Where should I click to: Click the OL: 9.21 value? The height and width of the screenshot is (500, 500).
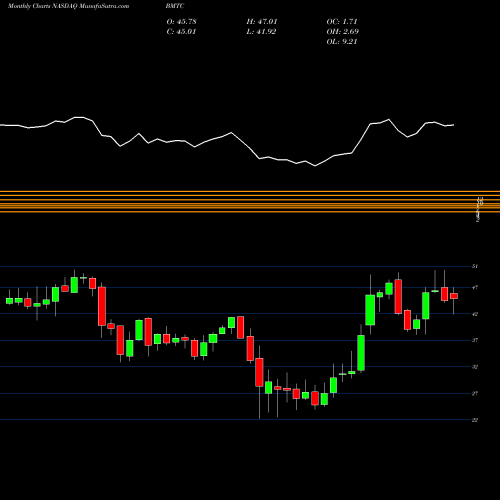342,42
